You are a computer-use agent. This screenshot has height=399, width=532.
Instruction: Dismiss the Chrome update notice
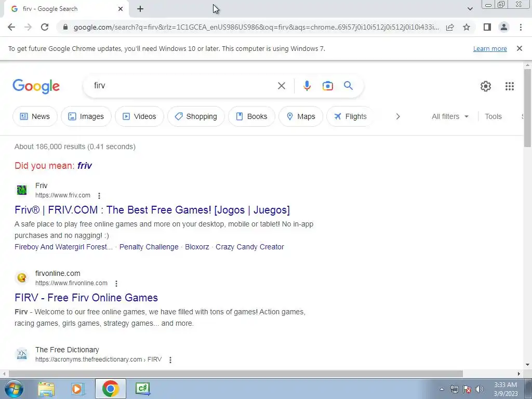tap(519, 48)
